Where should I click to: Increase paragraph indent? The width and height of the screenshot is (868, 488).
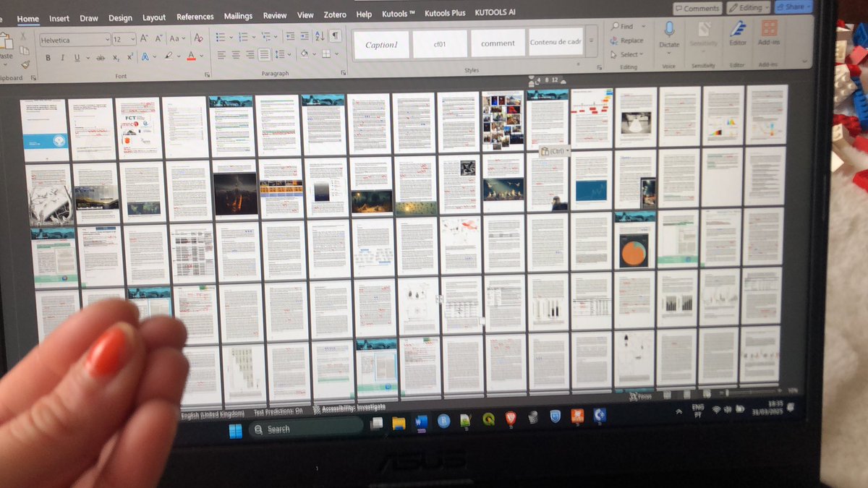pyautogui.click(x=304, y=36)
